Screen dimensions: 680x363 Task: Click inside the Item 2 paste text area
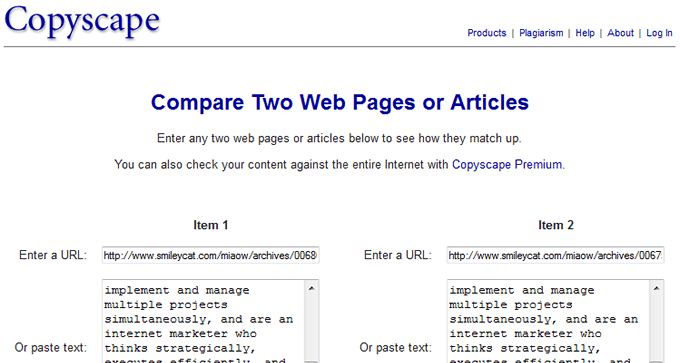tap(549, 321)
